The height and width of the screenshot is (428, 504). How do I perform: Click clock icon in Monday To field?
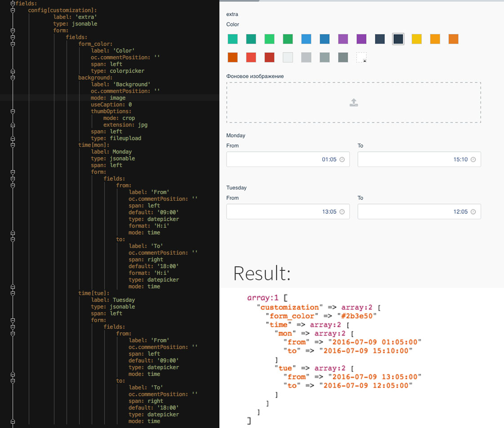(x=473, y=159)
